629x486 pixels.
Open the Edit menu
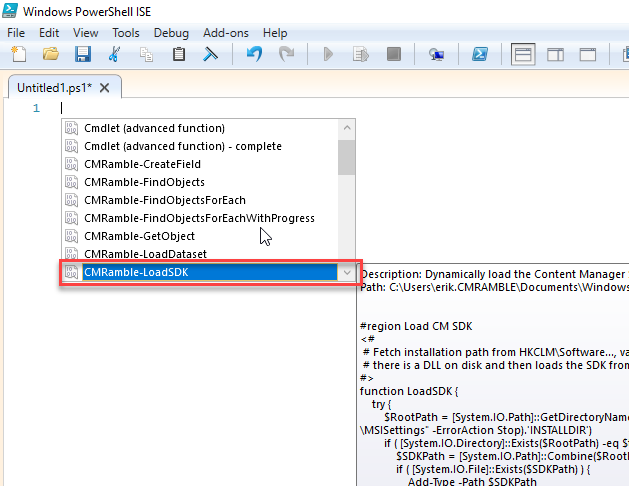point(49,33)
